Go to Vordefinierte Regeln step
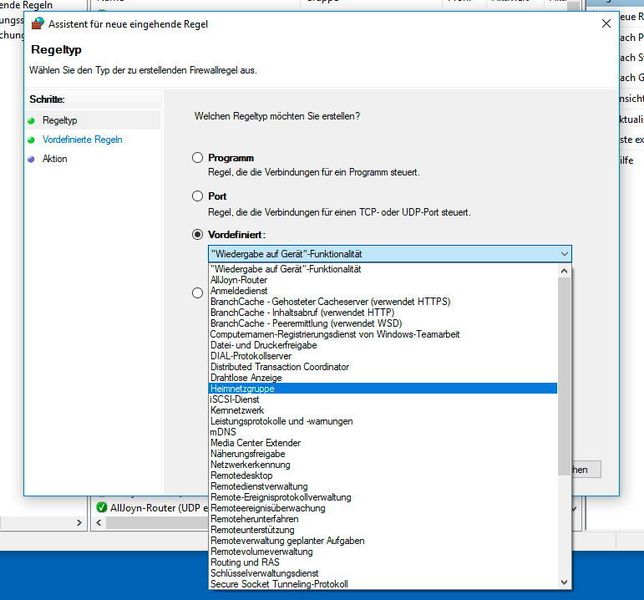The height and width of the screenshot is (600, 644). pyautogui.click(x=82, y=140)
